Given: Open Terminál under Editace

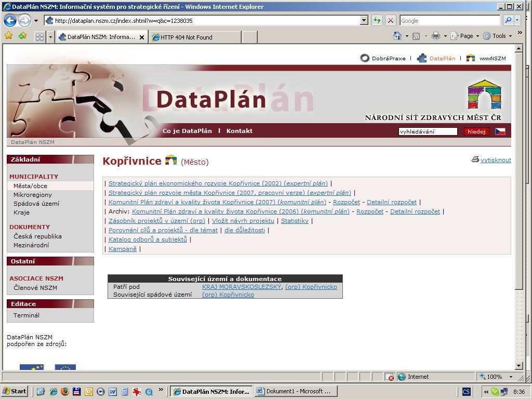Looking at the screenshot, I should click(x=26, y=315).
